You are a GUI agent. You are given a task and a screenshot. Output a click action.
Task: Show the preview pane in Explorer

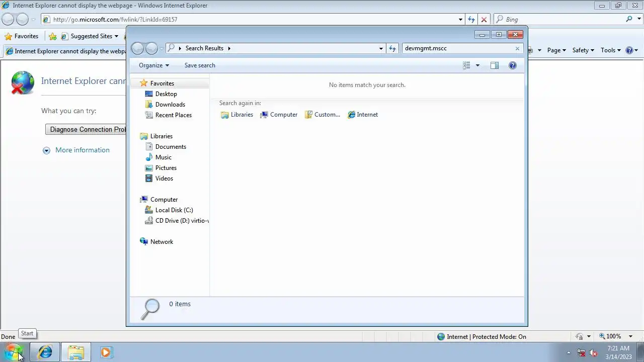click(x=495, y=65)
